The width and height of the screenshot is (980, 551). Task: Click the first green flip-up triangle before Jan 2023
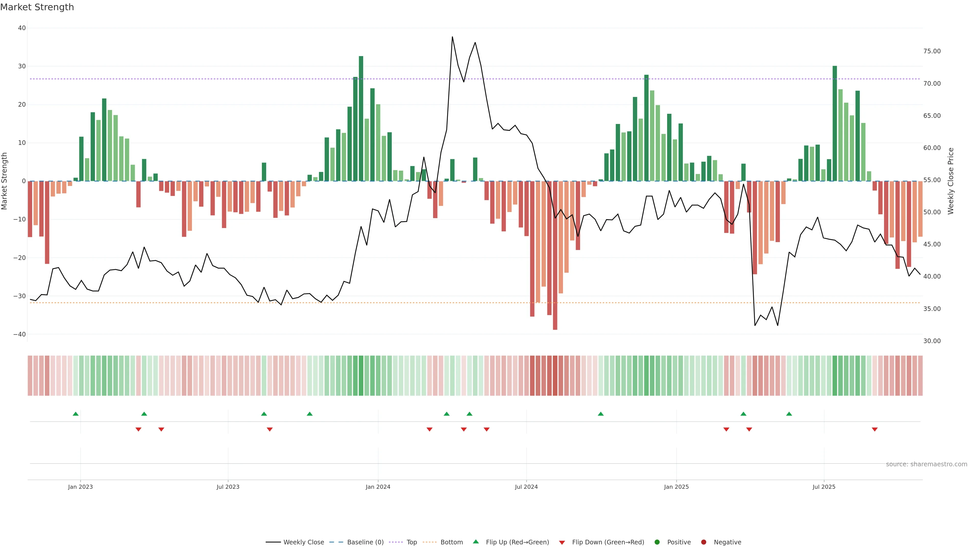(x=76, y=414)
